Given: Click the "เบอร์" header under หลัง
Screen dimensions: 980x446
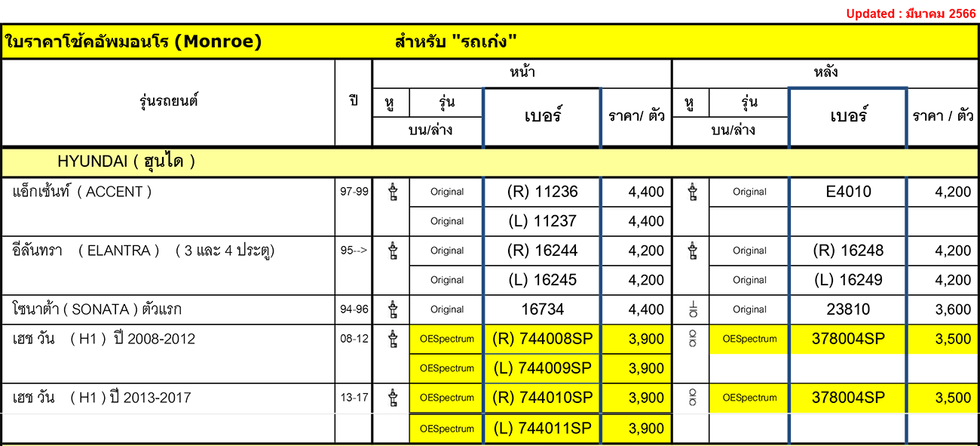Looking at the screenshot, I should coord(848,117).
